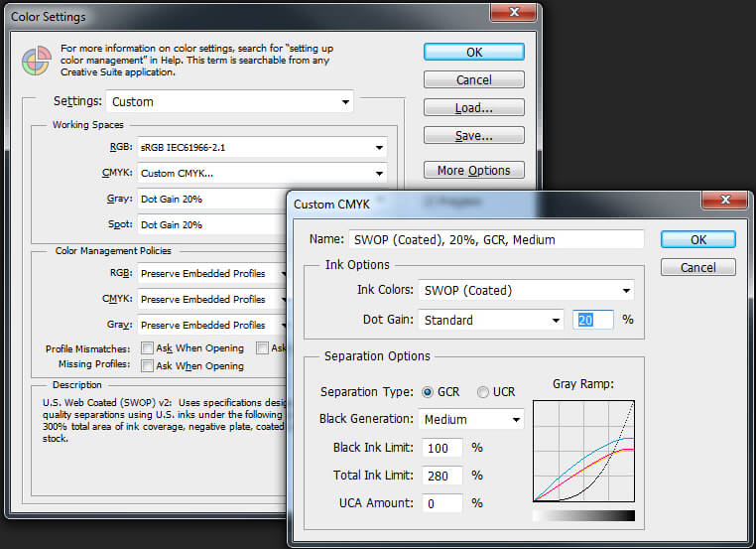Select the GCR separation type

429,392
